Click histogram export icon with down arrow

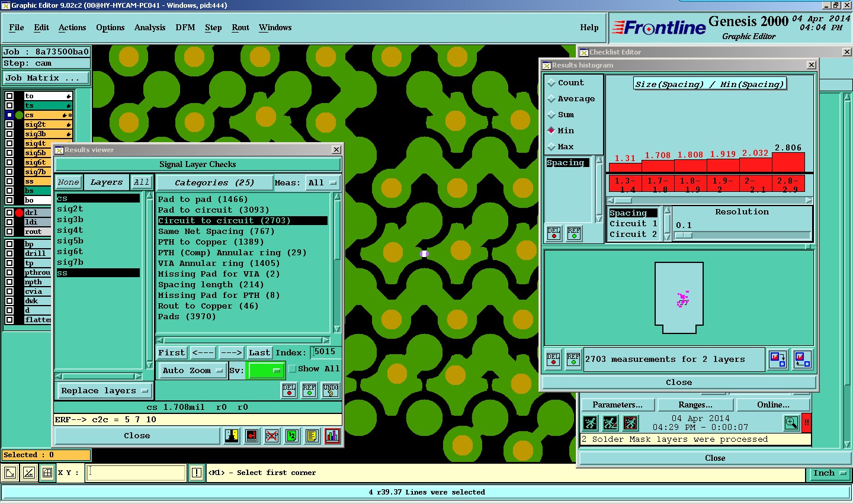(777, 359)
